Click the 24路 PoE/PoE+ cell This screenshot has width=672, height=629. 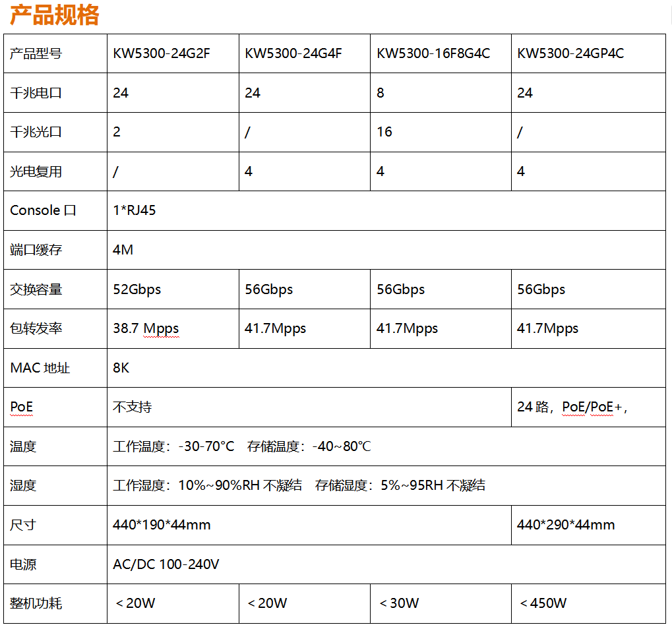click(572, 407)
